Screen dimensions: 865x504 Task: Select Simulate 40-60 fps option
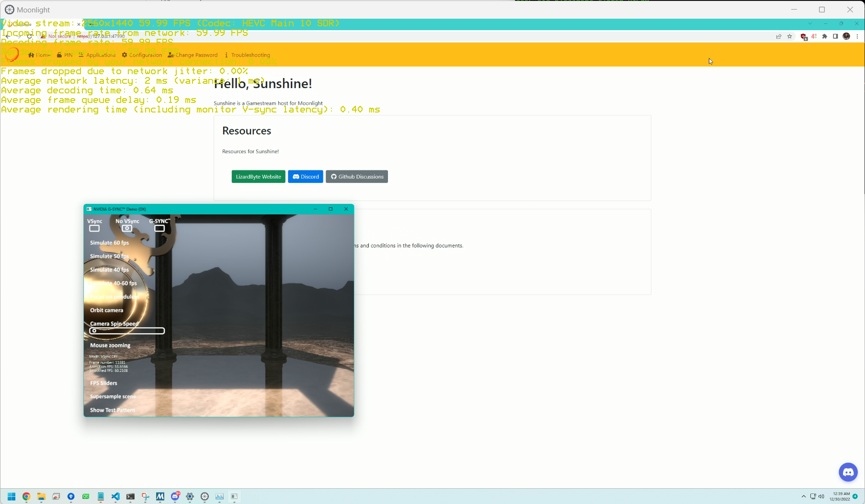pos(113,283)
